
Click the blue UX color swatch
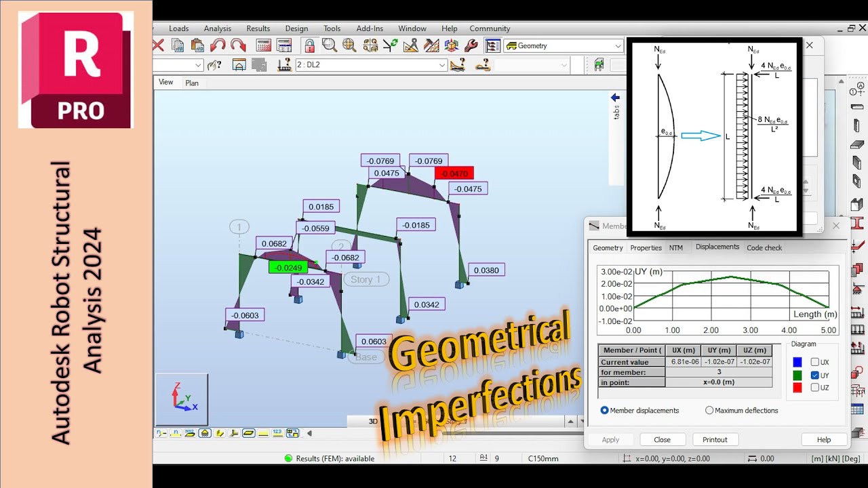pos(797,363)
